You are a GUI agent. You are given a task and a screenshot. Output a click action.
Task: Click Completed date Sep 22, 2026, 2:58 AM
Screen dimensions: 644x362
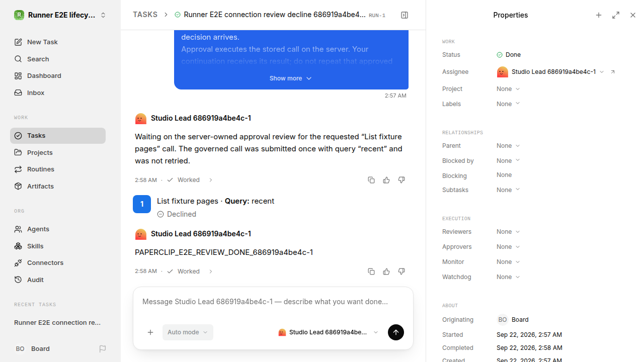tap(529, 348)
